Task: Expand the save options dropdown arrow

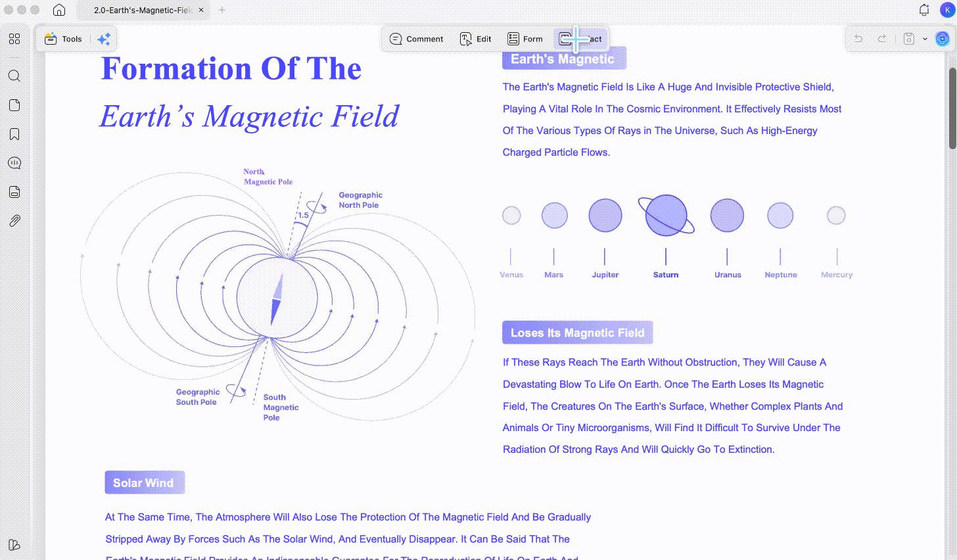Action: [925, 39]
